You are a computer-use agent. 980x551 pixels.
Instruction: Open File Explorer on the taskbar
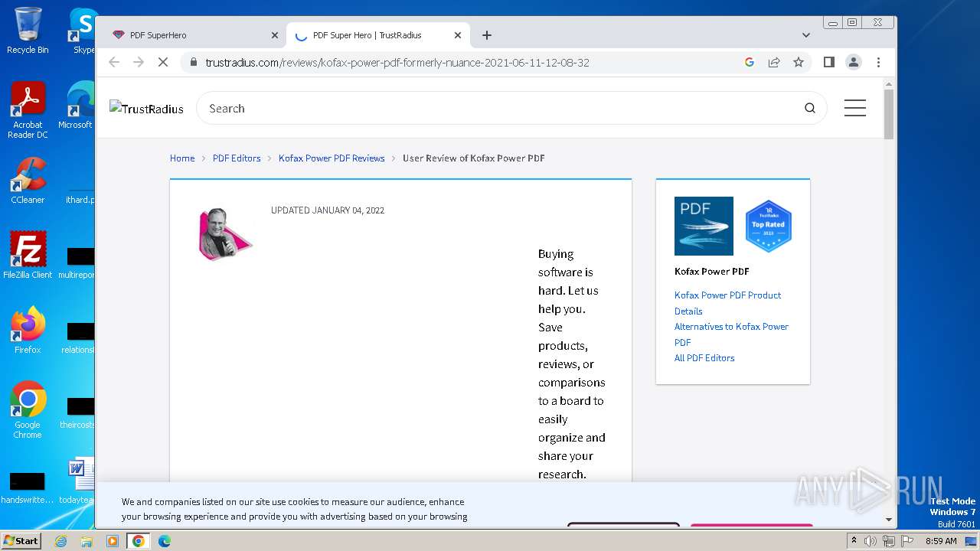[87, 541]
